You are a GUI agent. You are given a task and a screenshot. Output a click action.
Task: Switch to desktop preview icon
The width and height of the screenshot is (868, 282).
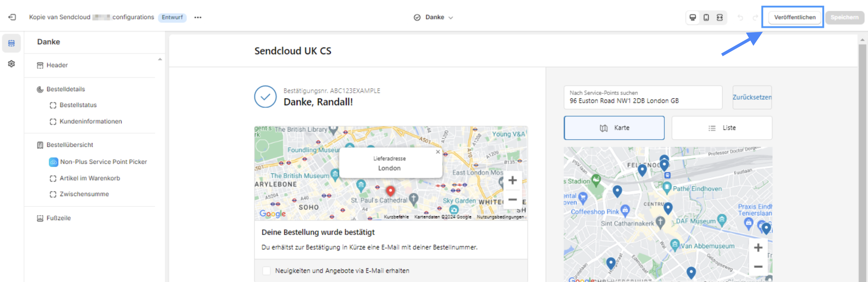[692, 17]
